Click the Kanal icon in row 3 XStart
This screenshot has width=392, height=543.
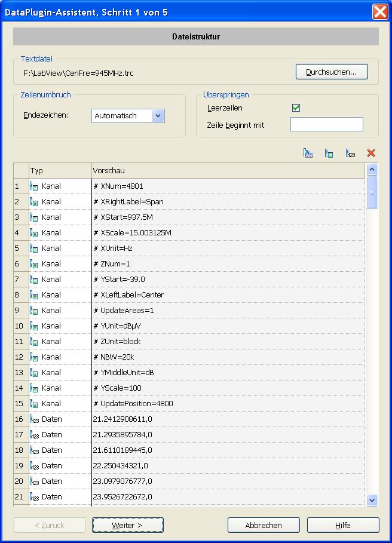point(34,217)
